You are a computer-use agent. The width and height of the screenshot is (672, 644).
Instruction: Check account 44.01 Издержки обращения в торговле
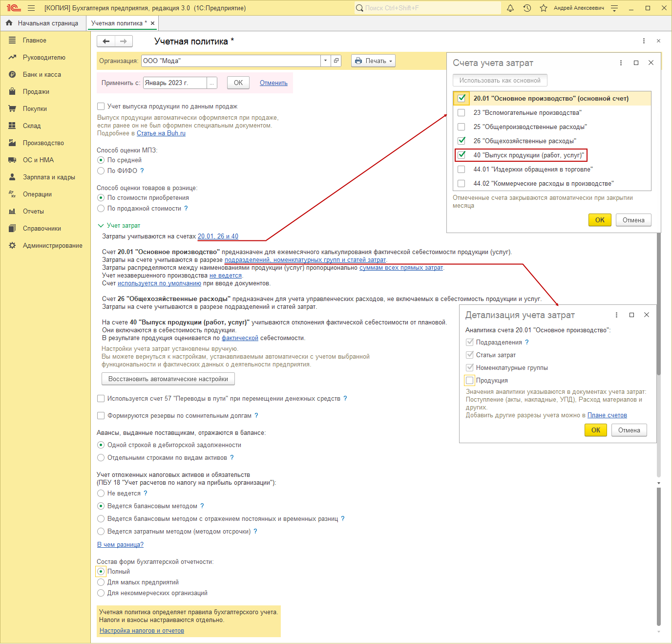(461, 169)
